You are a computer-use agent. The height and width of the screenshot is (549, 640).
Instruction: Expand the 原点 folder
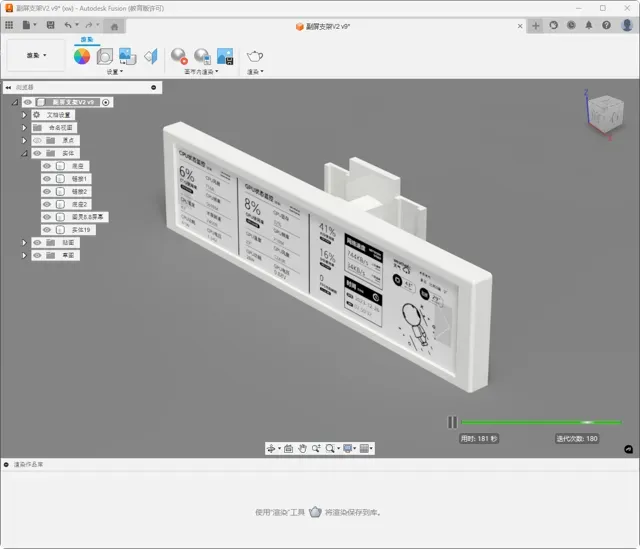(24, 140)
